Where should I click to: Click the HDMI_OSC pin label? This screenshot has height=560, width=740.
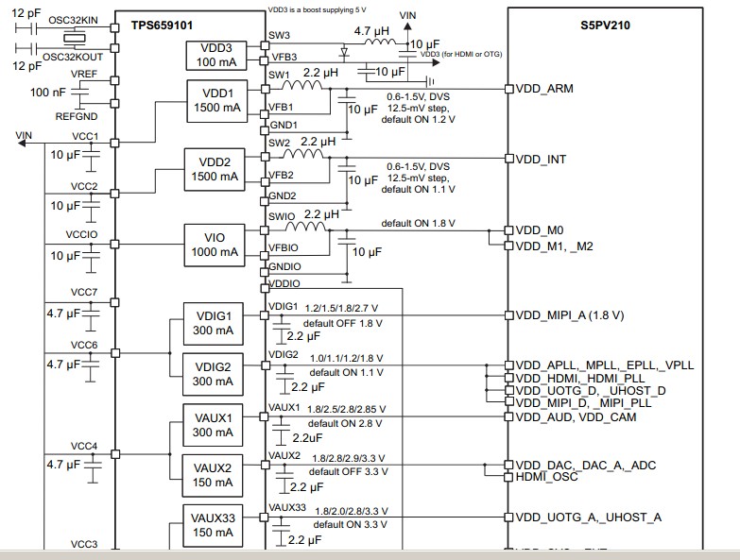546,477
